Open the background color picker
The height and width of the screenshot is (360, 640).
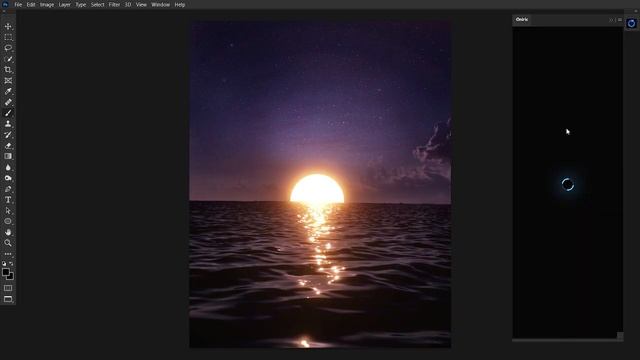(11, 277)
